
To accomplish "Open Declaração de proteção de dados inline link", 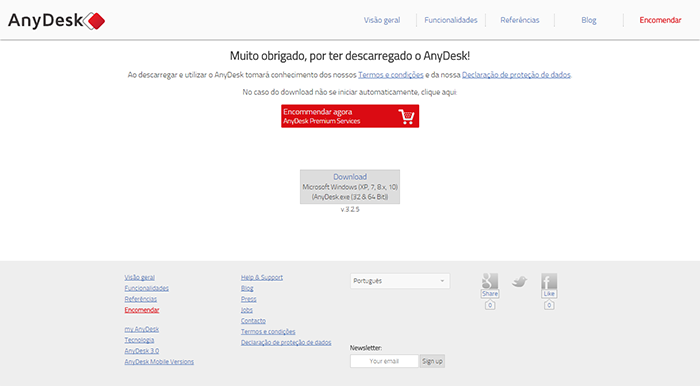I will 516,75.
